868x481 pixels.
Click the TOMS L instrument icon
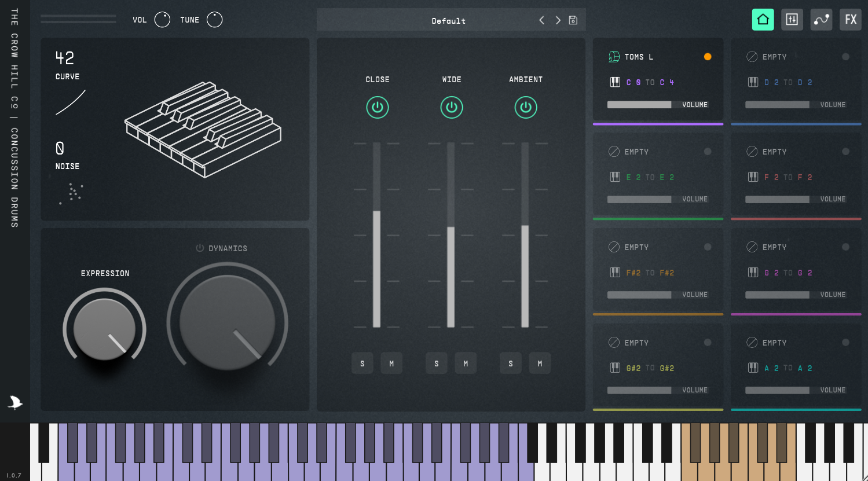coord(614,57)
